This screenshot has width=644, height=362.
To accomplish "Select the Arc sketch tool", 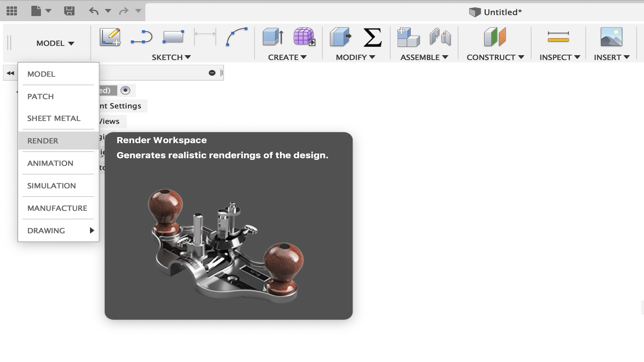I will (237, 37).
